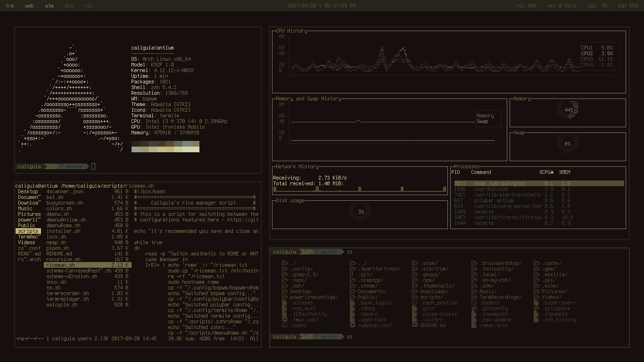
Task: Click the vol 50% indicator in the top bar
Action: (527, 6)
